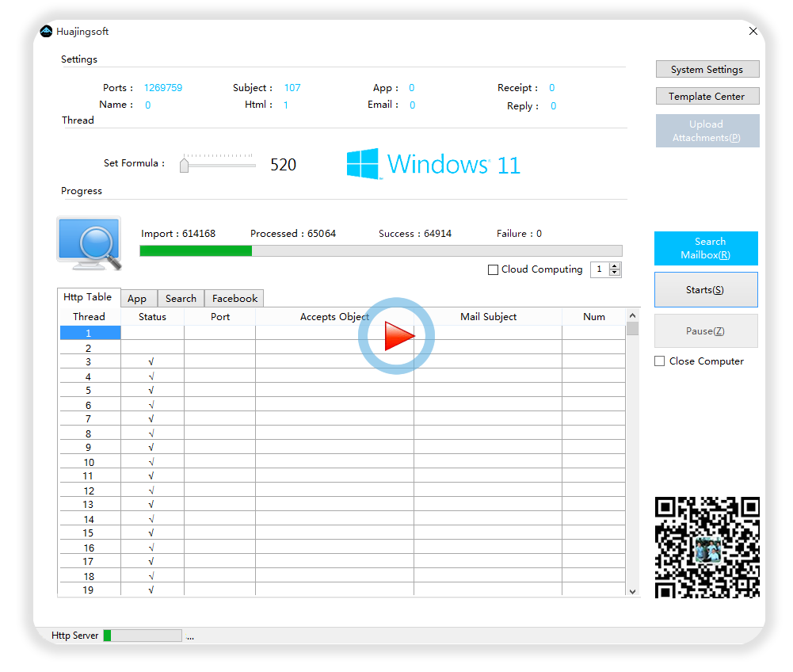
Task: Click the Huajingsoft app logo icon
Action: click(x=46, y=32)
